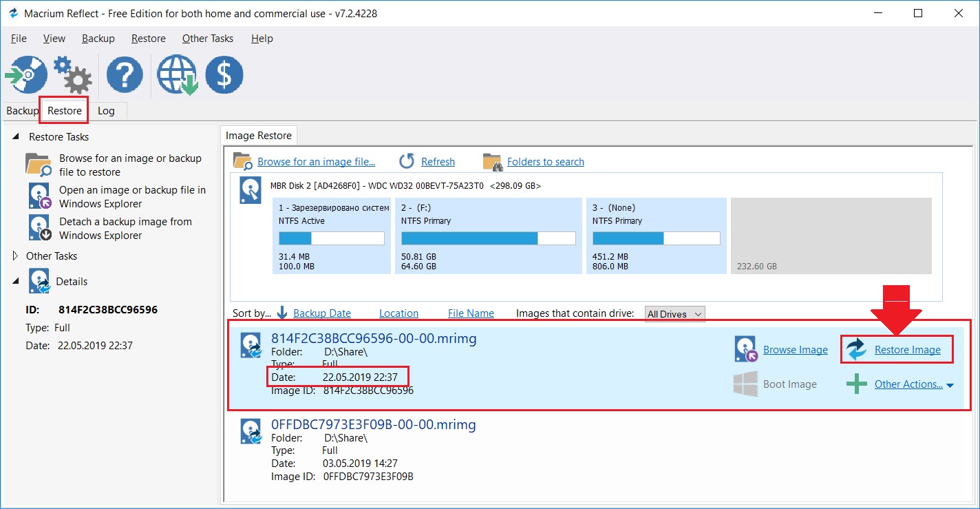This screenshot has height=509, width=980.
Task: Open the gears settings toolbar icon
Action: 72,74
